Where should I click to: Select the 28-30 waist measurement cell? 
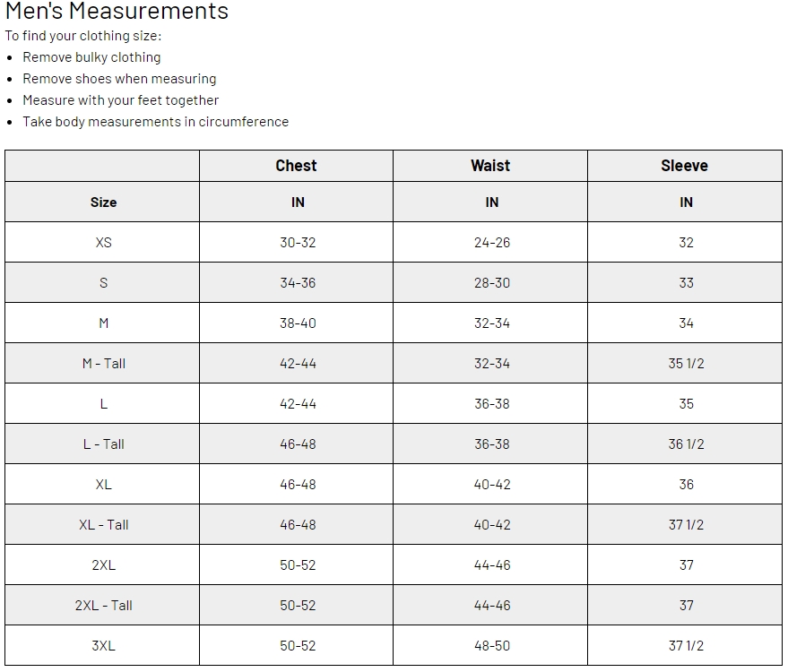[491, 283]
